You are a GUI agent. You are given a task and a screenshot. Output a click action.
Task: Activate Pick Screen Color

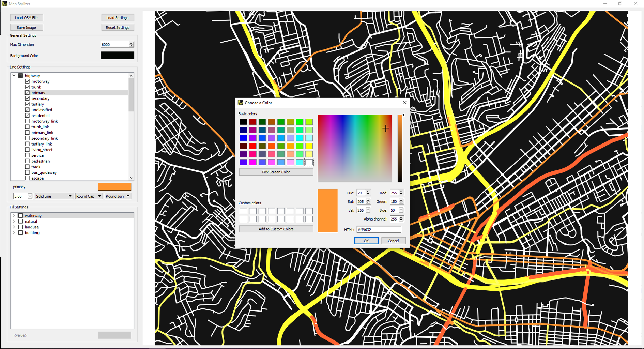276,172
